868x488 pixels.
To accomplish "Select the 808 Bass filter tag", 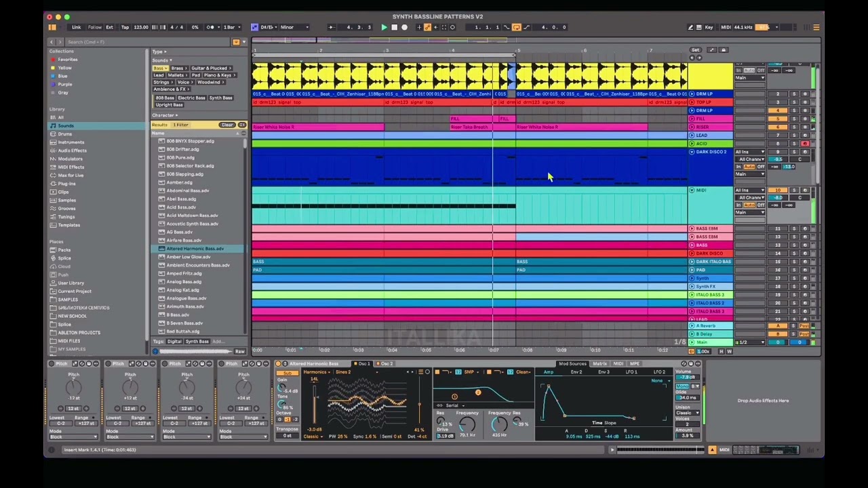I will [164, 98].
